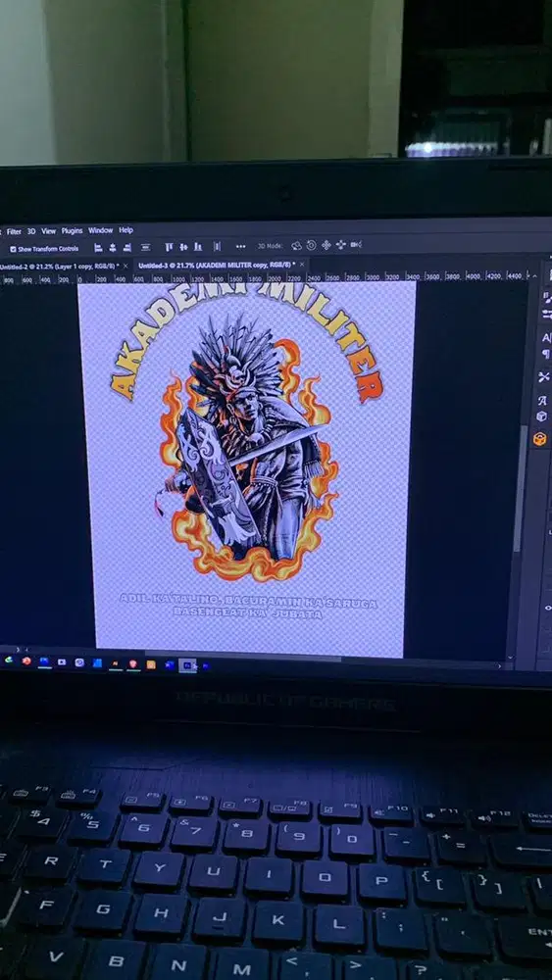Screen dimensions: 552x980
Task: Click the Distribute horizontally icon
Action: tap(217, 246)
